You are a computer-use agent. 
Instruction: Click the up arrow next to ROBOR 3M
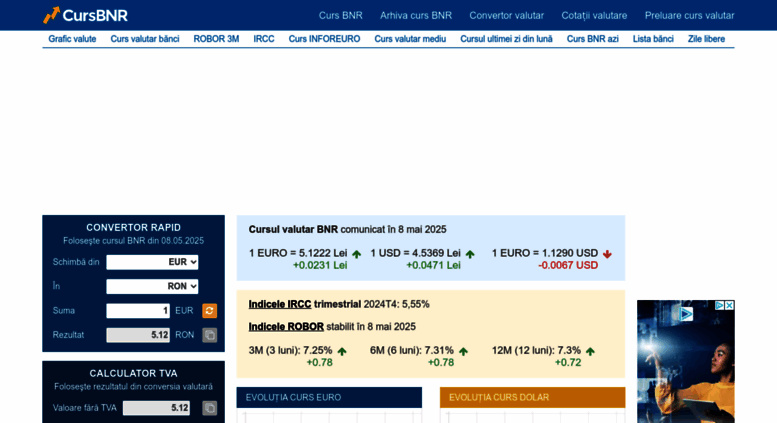click(x=342, y=351)
